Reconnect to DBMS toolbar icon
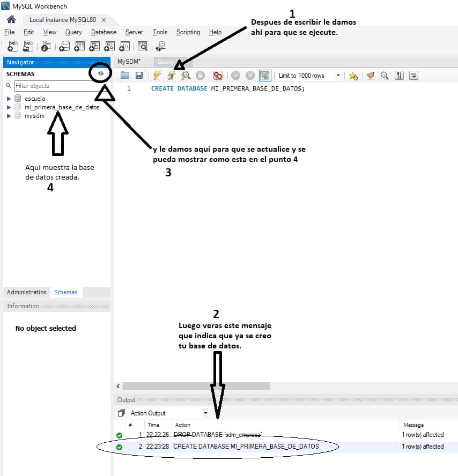This screenshot has height=476, width=458. 160,46
